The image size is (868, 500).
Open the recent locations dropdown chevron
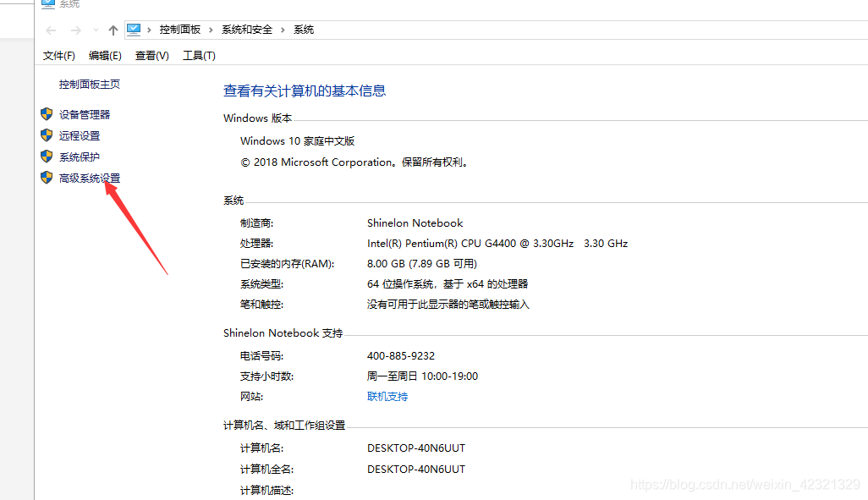[96, 30]
